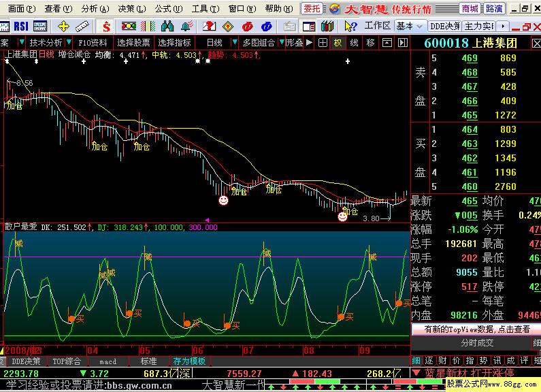Click the yellow four-way arrow move icon
The width and height of the screenshot is (541, 392).
tap(63, 27)
